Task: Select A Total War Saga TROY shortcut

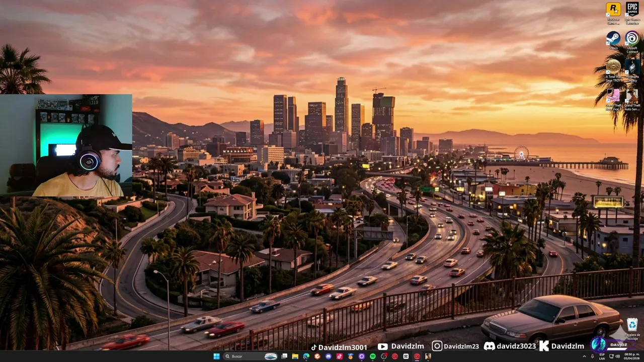Action: 613,70
